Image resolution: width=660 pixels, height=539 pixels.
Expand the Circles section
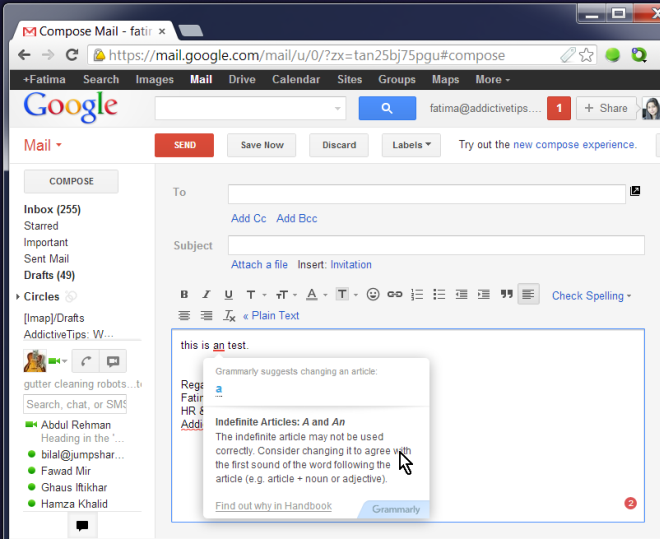point(17,297)
